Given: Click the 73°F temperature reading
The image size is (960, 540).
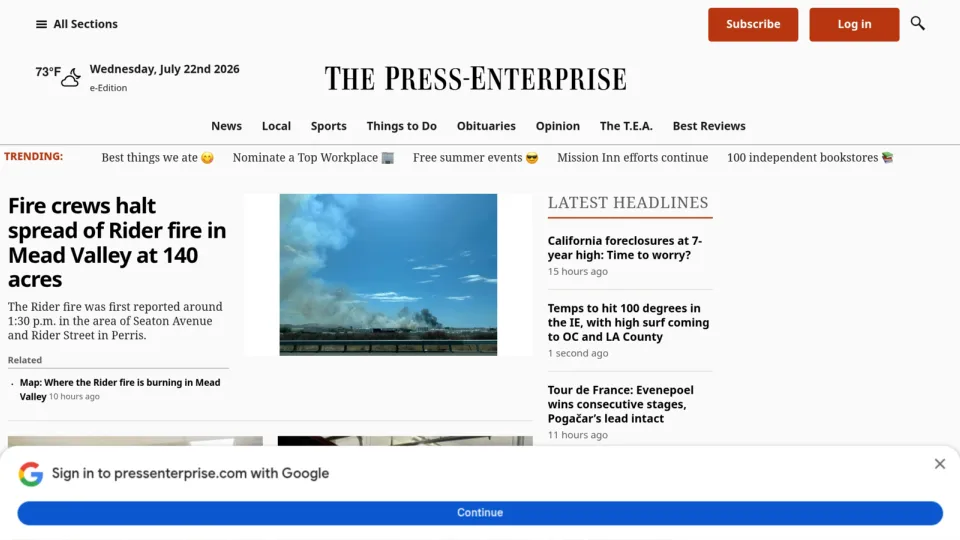Looking at the screenshot, I should 48,72.
